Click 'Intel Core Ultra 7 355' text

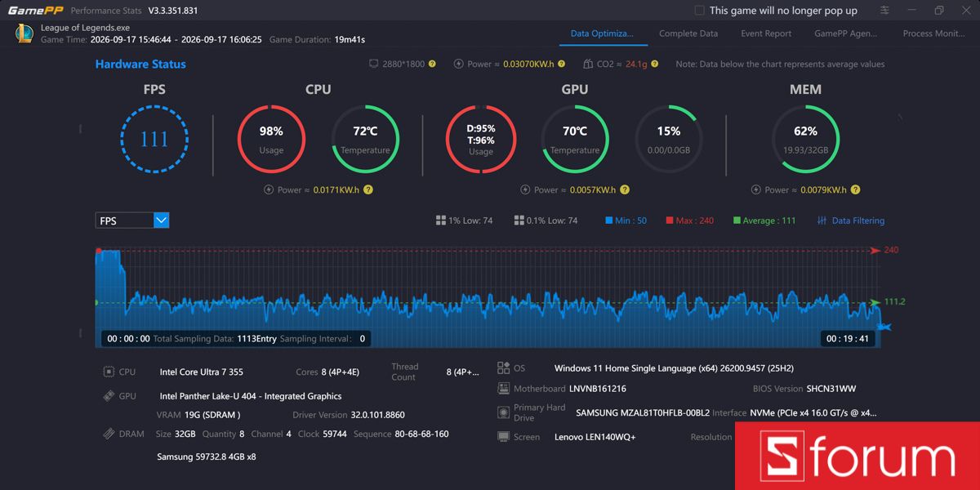pos(201,372)
